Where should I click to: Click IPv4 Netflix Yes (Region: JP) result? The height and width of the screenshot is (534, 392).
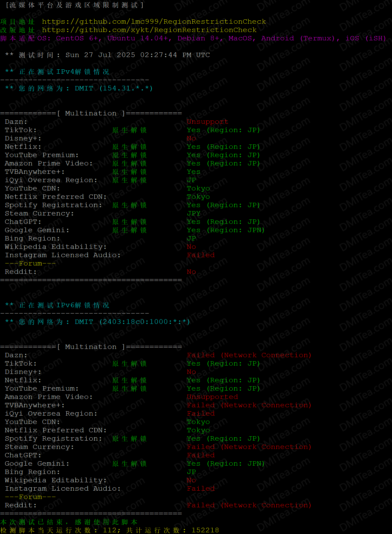click(223, 147)
